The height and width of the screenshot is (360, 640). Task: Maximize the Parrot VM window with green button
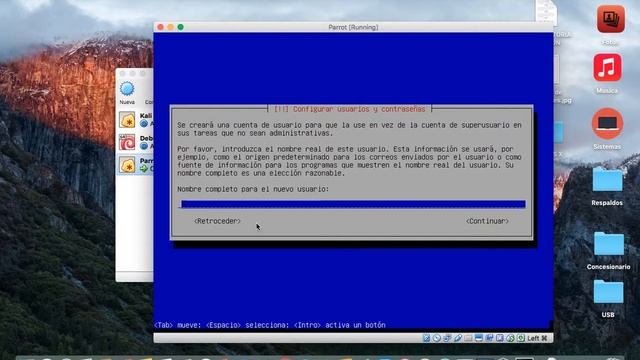180,27
